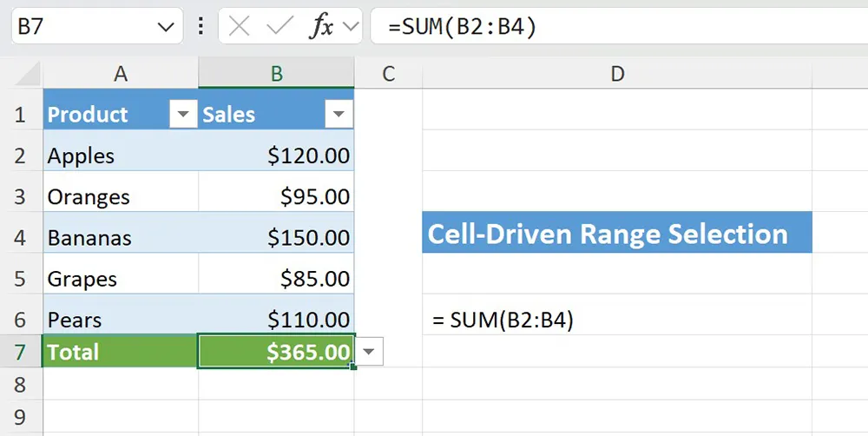This screenshot has width=868, height=436.
Task: Select column A header
Action: pyautogui.click(x=121, y=75)
